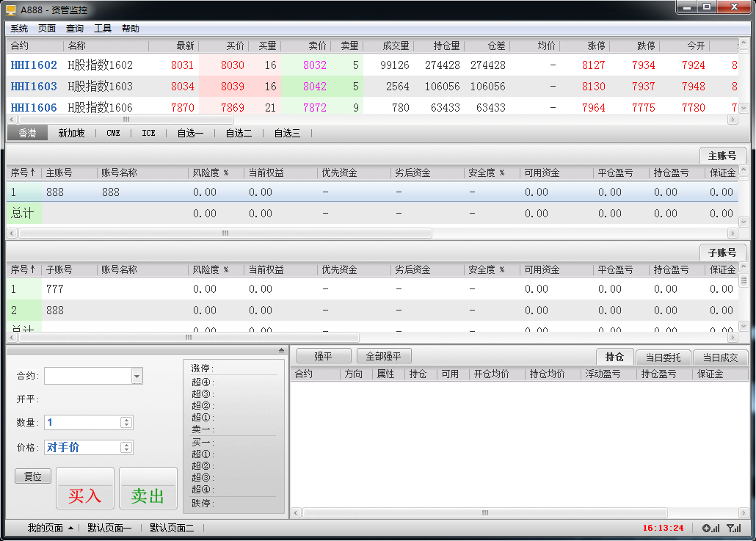Open the 系统 menu

point(19,29)
